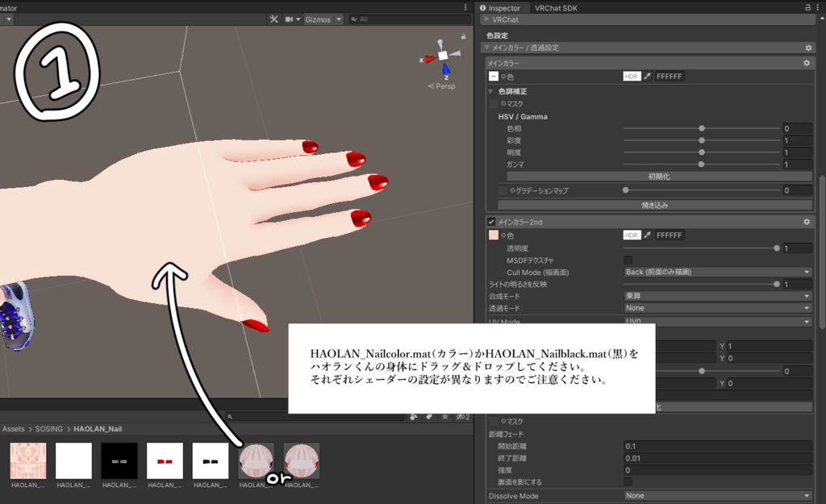Uncheck the メインカラー2nd checkbox

[490, 222]
